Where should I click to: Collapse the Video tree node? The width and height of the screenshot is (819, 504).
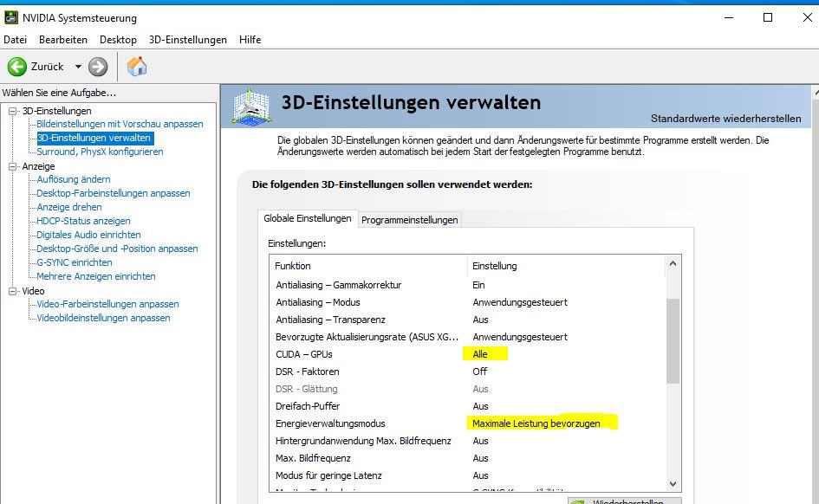[x=12, y=291]
